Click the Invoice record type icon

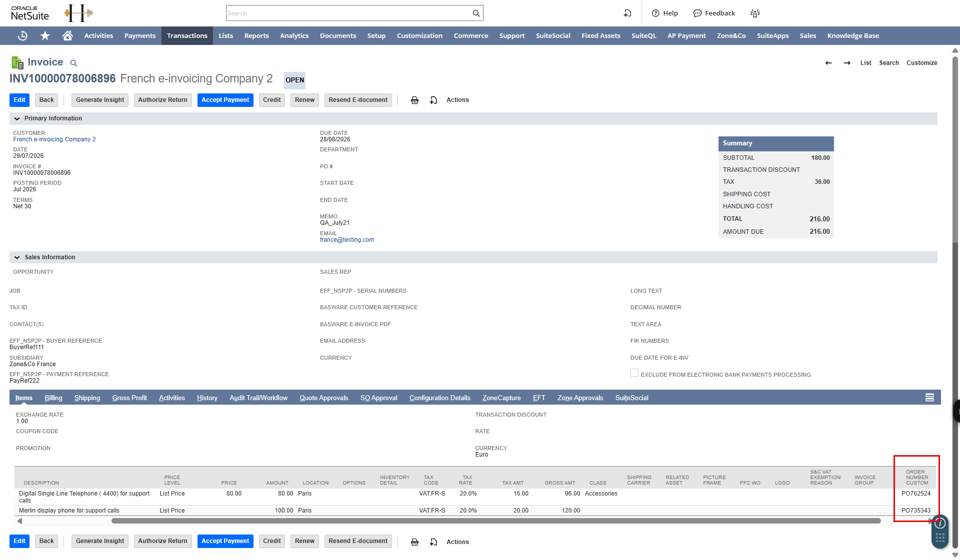pos(17,62)
